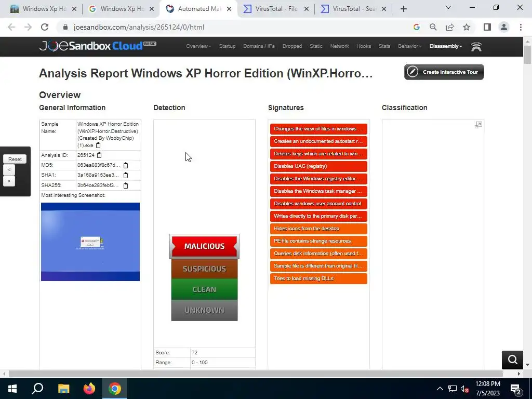Copy the SHA256 hash via clipboard icon
The height and width of the screenshot is (399, 532).
tap(126, 185)
